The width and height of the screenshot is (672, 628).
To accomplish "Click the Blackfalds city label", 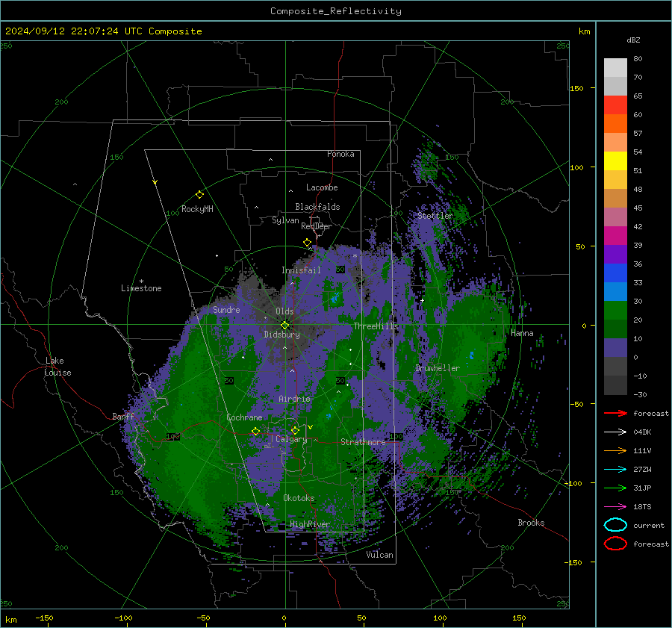I will point(317,207).
